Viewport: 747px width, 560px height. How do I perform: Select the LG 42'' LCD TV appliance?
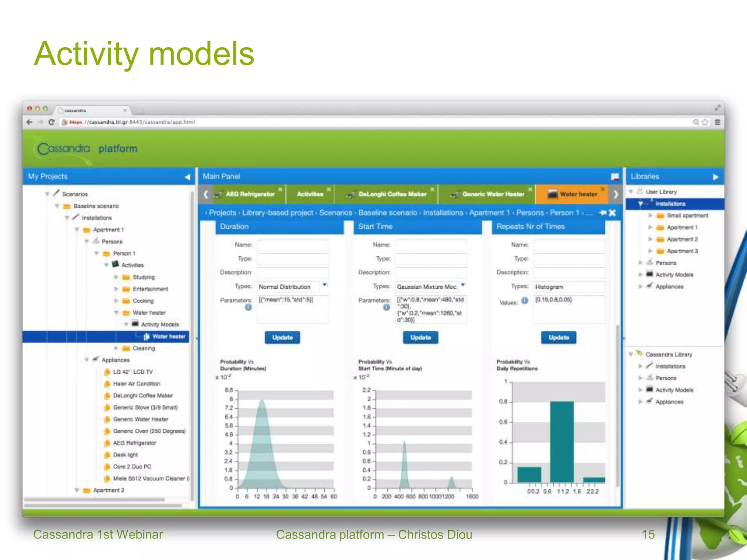coord(133,372)
